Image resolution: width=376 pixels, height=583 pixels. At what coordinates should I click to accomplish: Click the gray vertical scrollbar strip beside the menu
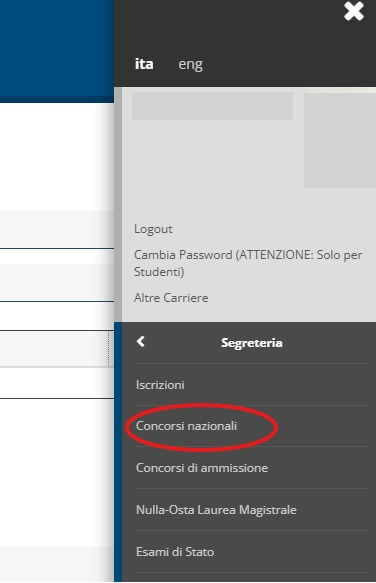coord(118,204)
